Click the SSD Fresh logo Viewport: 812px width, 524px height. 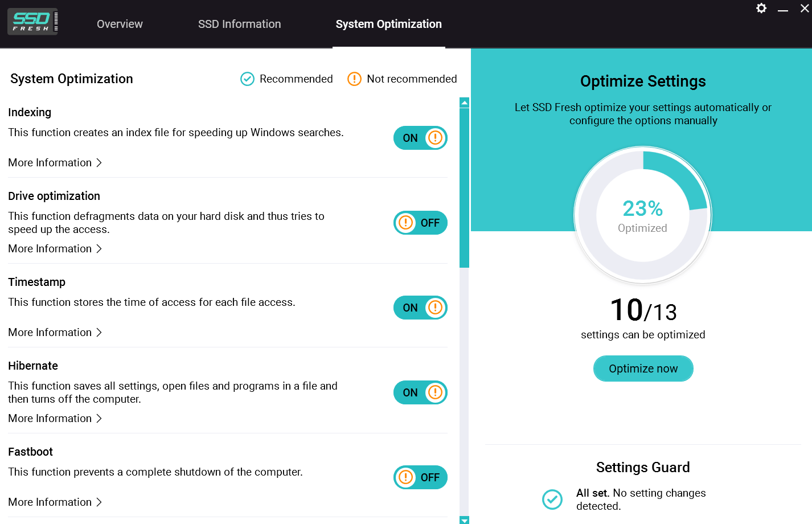32,21
